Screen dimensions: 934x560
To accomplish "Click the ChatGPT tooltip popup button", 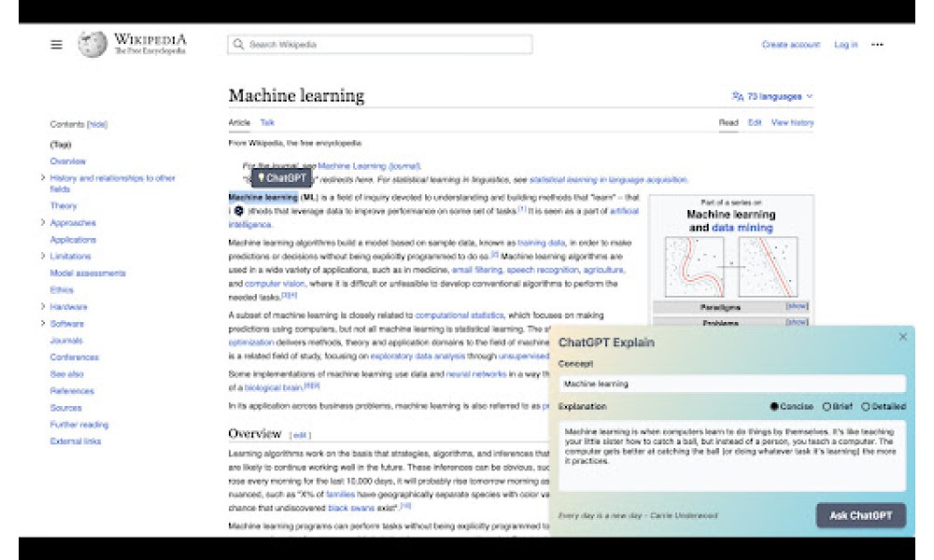I will pos(281,178).
